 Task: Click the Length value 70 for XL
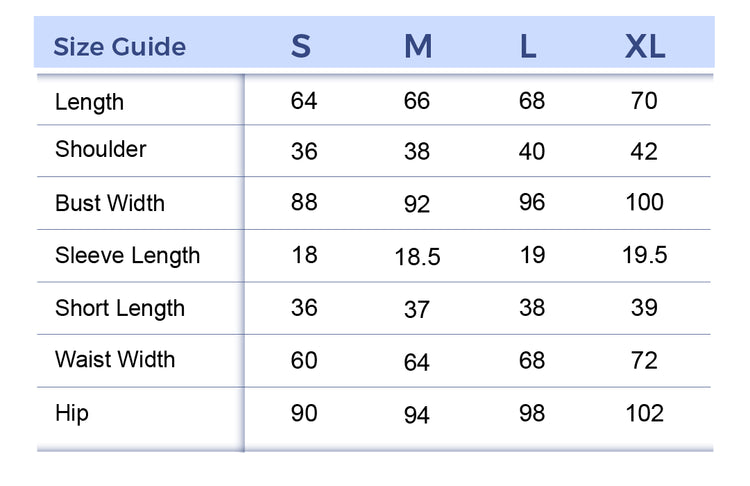coord(644,101)
